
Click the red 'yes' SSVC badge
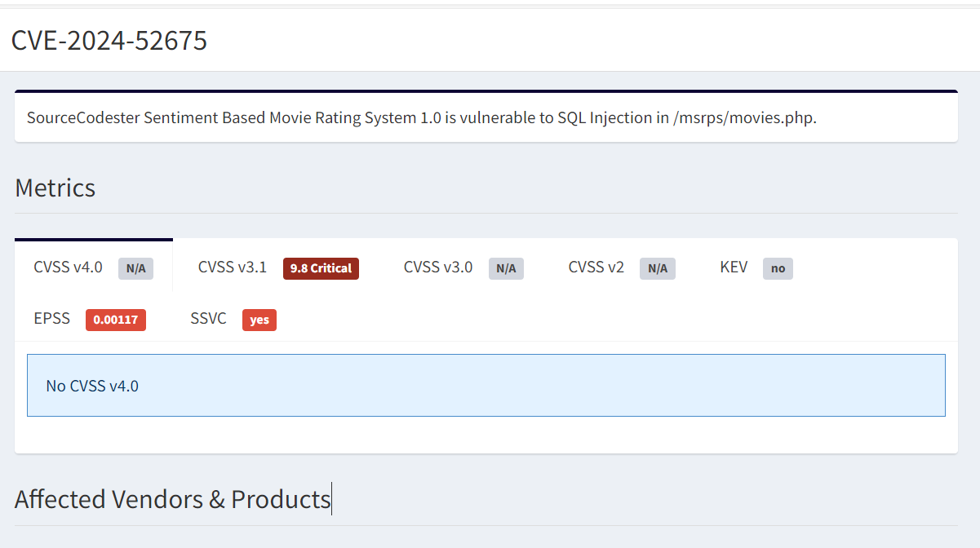pyautogui.click(x=259, y=320)
